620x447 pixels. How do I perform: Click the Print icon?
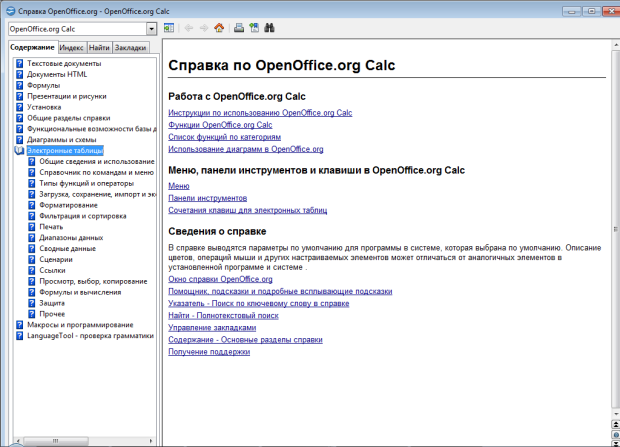click(239, 28)
